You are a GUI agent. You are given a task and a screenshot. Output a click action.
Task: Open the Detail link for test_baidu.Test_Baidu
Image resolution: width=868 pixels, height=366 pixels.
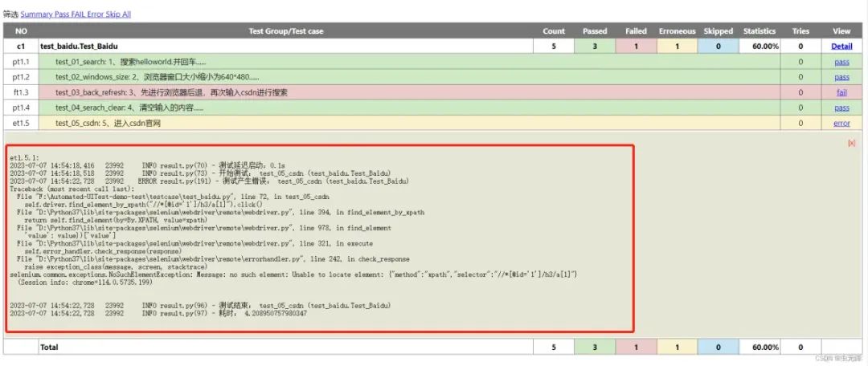click(841, 47)
